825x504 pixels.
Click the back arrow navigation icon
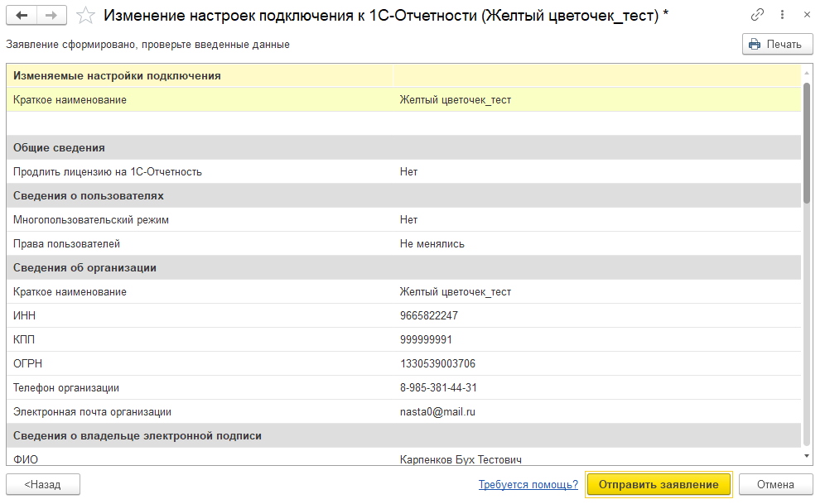point(22,16)
